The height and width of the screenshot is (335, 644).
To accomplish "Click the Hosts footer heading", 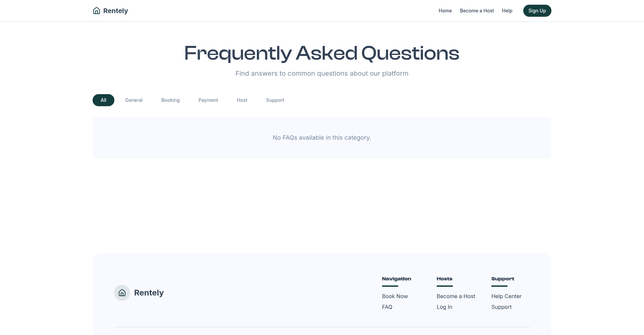I will click(444, 279).
